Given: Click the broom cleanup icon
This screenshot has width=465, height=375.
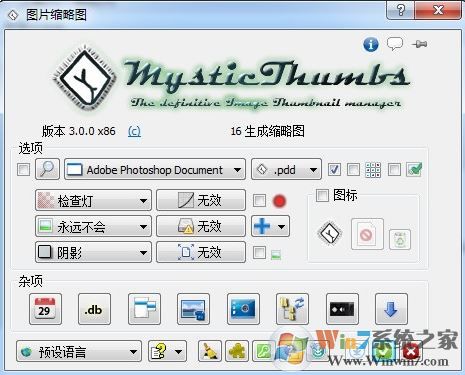Looking at the screenshot, I should click(x=210, y=351).
